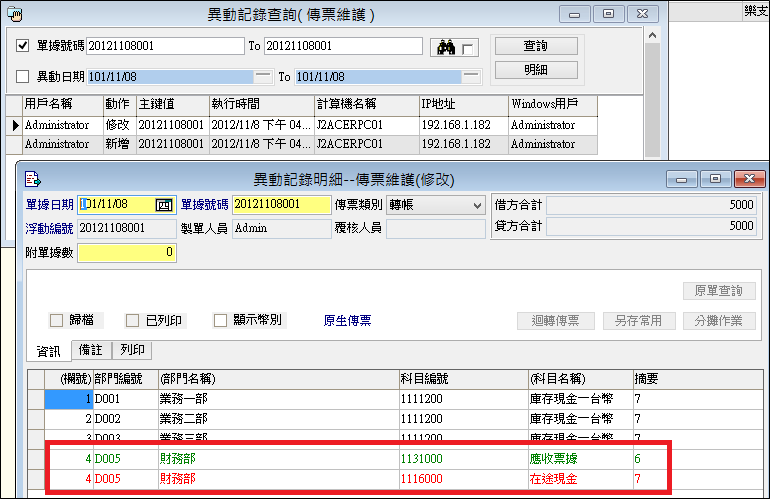Switch to the 備註 tab
The image size is (770, 499).
[91, 350]
